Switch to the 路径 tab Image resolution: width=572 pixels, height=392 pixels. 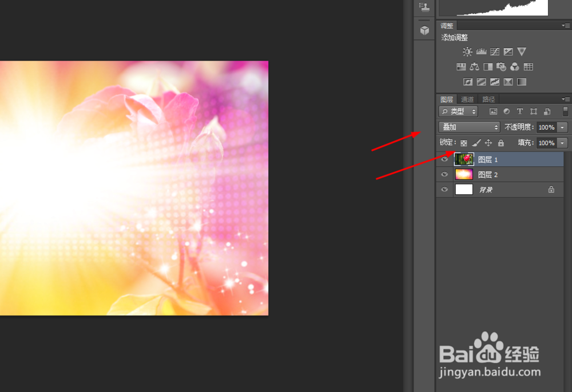488,99
